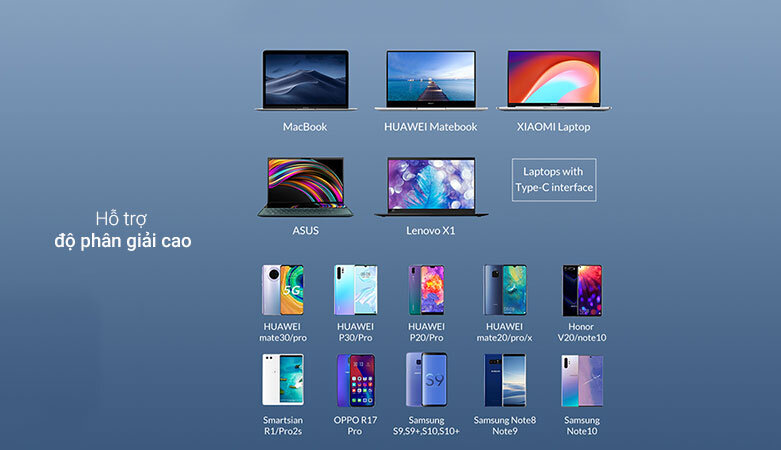Click the HUAWEI Matebook text label
Image resolution: width=781 pixels, height=450 pixels.
(x=431, y=127)
